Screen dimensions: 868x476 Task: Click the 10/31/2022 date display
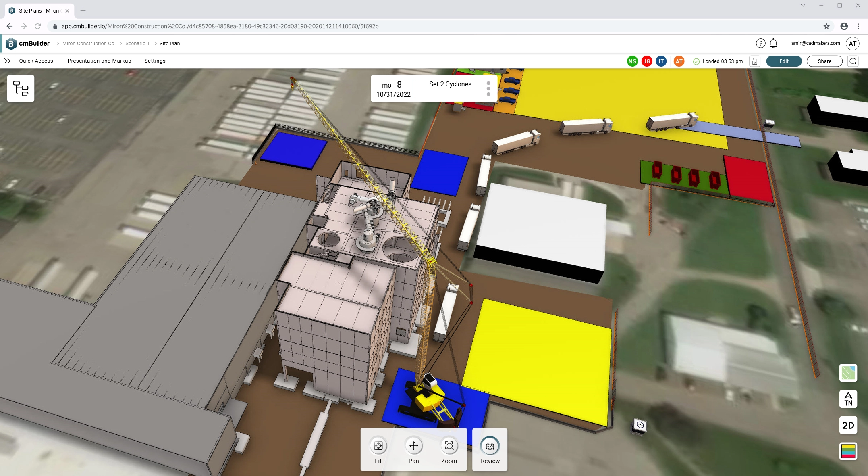coord(393,94)
